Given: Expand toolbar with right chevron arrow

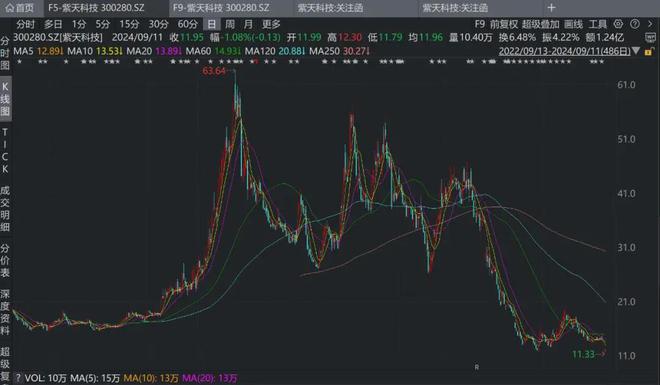Looking at the screenshot, I should [650, 24].
